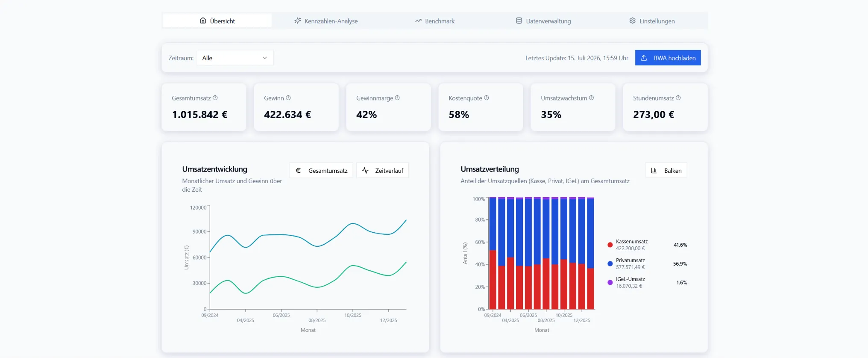
Task: Click the Umsatzentwicklung chart title
Action: (x=214, y=169)
